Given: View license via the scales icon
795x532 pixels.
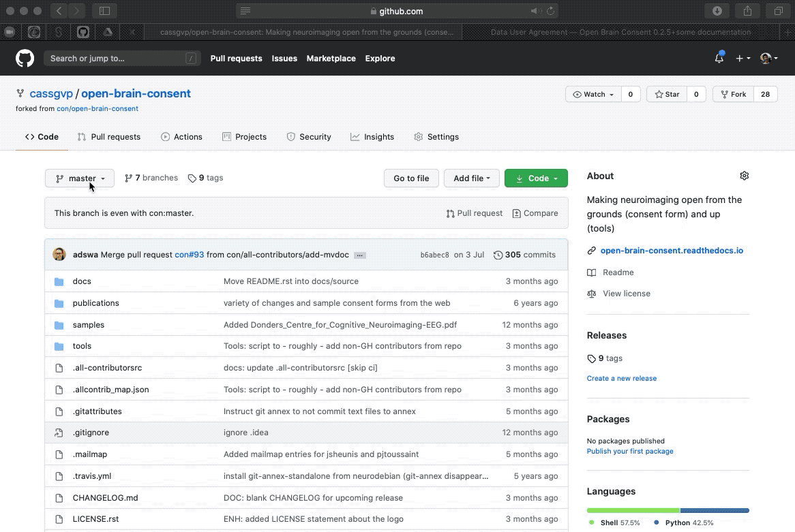Looking at the screenshot, I should pyautogui.click(x=592, y=294).
